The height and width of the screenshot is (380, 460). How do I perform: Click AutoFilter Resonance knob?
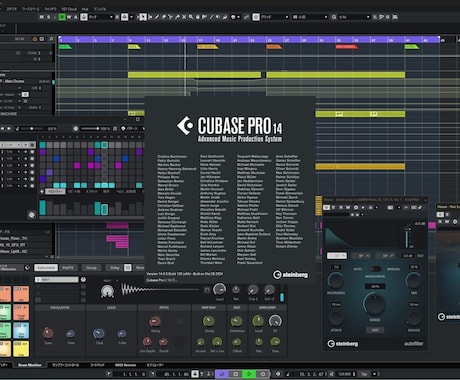point(336,281)
